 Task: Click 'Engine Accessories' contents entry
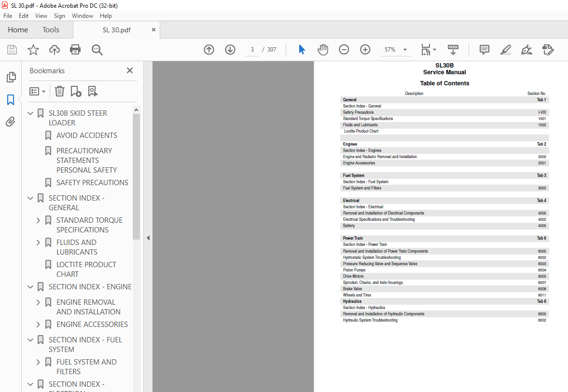359,163
